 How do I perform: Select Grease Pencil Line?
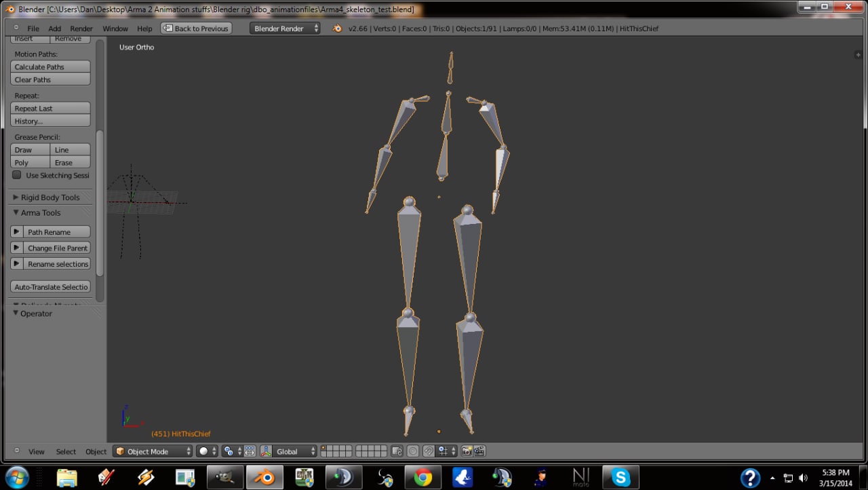[x=71, y=150]
